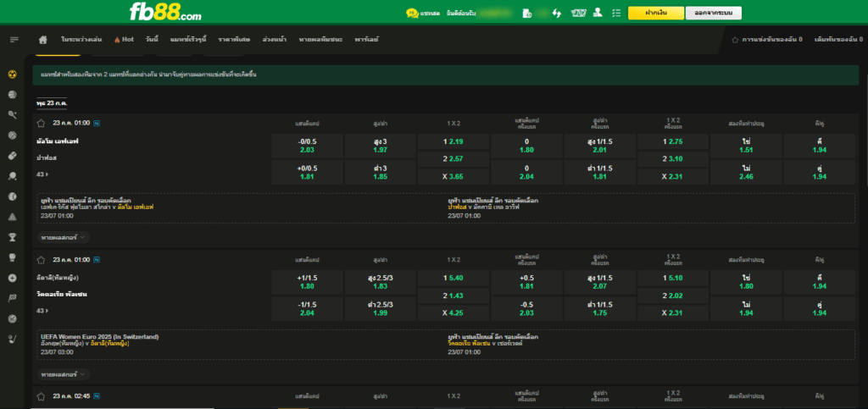Bet Malmö first-half over 1/1.5 at 2.01
The height and width of the screenshot is (409, 868).
point(599,146)
